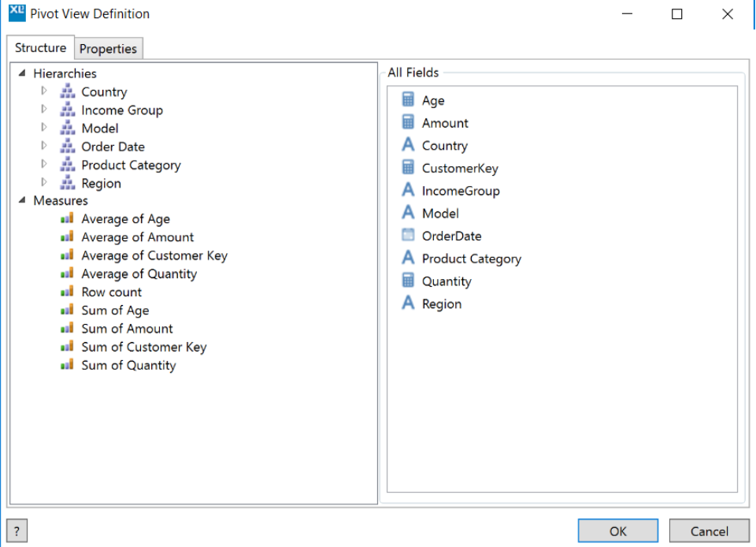Click the hierarchy icon beside Country

click(68, 91)
